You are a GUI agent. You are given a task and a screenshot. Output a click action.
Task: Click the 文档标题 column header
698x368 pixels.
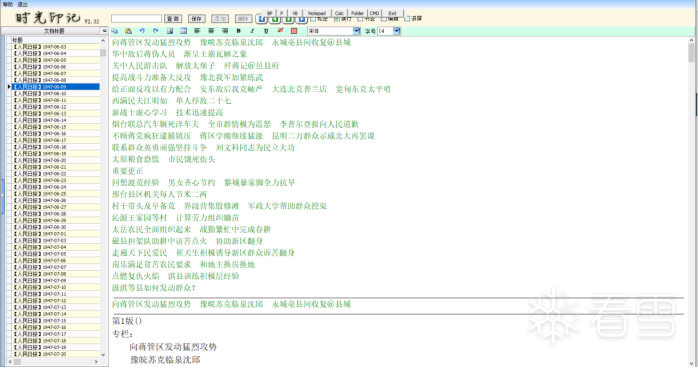coord(54,31)
